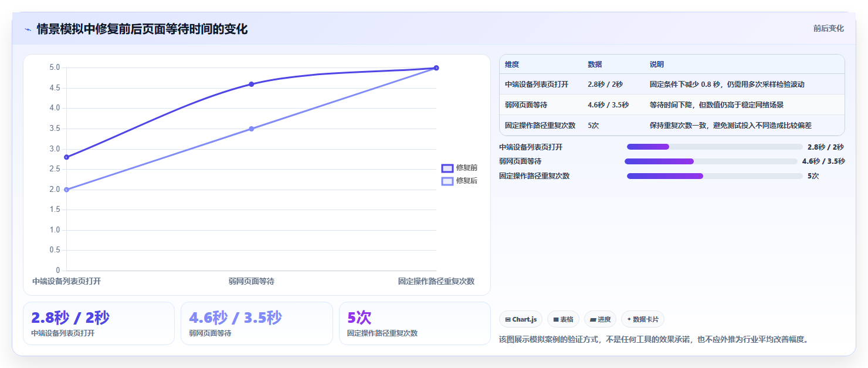Click the x-axis label 中端设备列表页打开

coord(66,281)
